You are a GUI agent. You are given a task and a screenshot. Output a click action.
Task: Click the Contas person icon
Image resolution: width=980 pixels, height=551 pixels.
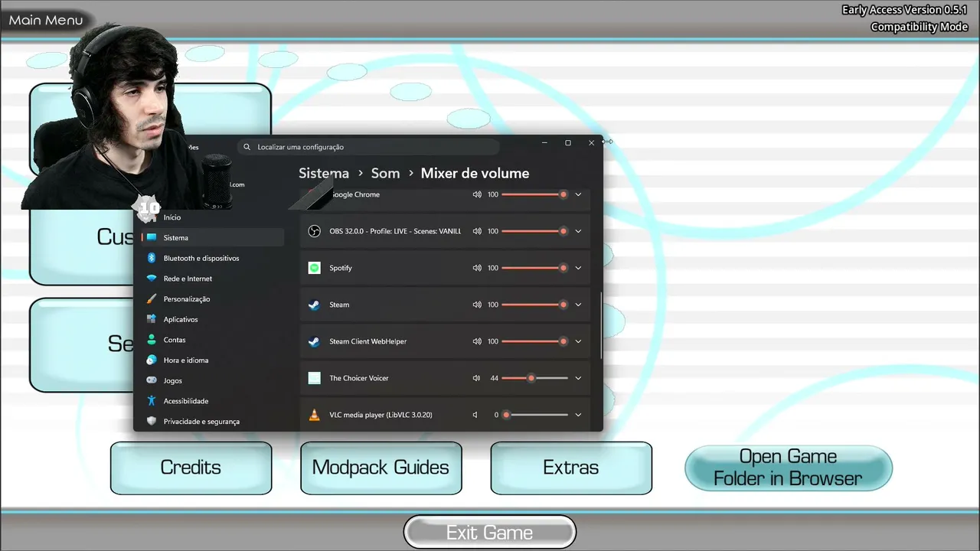[x=152, y=340]
